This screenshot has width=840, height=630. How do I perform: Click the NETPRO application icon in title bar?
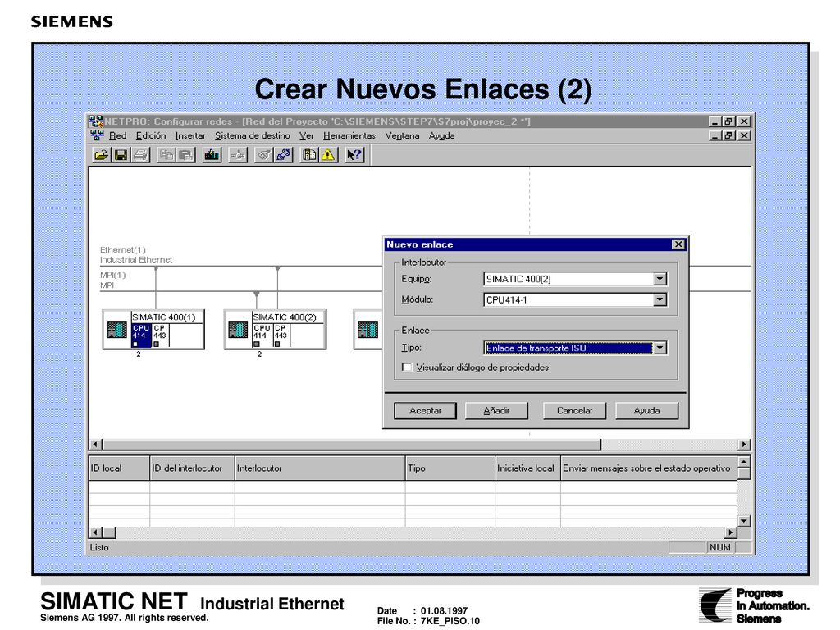96,121
